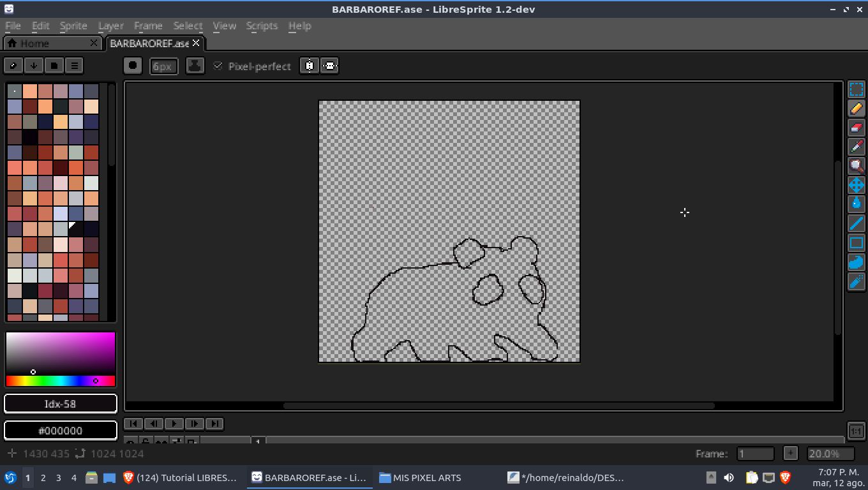868x490 pixels.
Task: Select the black swatch with the white corner
Action: pyautogui.click(x=76, y=229)
